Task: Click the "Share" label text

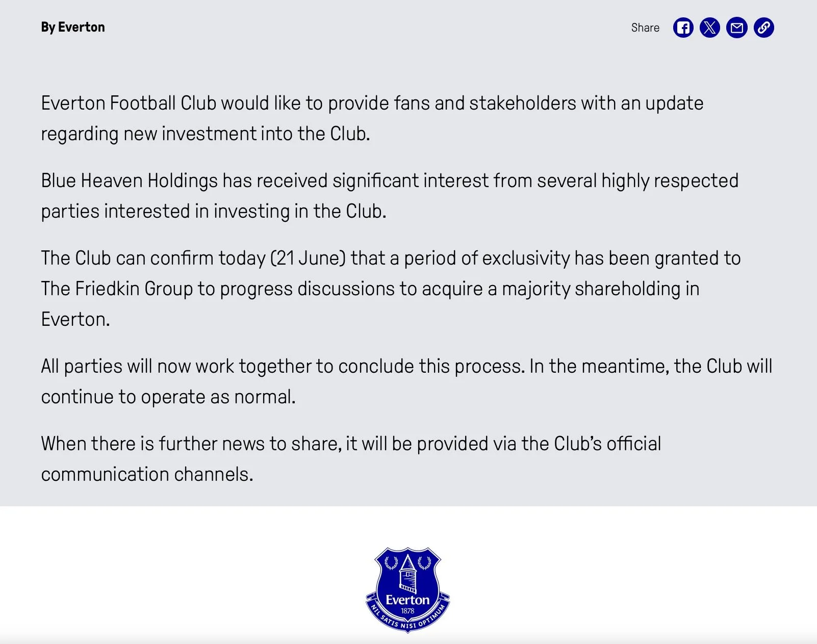Action: [645, 28]
